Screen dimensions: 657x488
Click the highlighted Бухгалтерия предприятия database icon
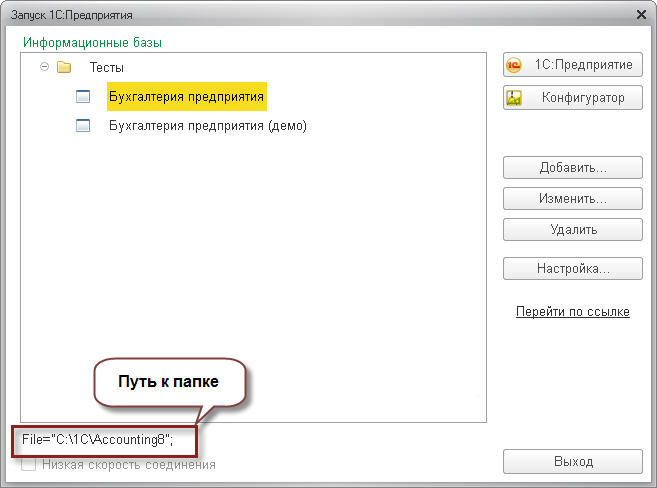[x=84, y=97]
